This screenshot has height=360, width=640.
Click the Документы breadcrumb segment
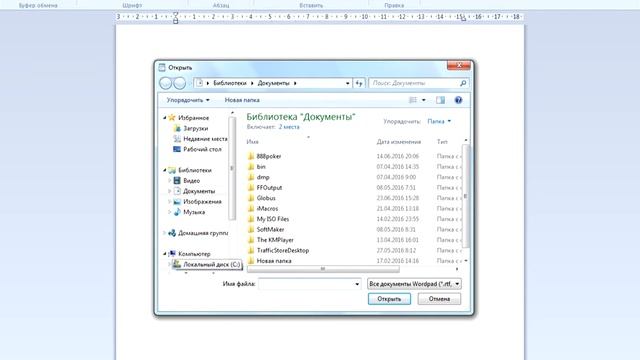tap(273, 83)
